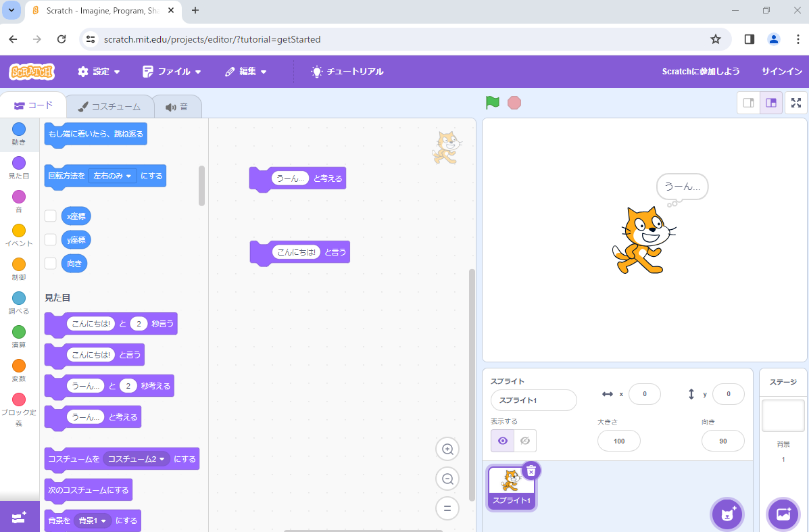The height and width of the screenshot is (532, 809).
Task: Click the green flag to run project
Action: point(492,103)
